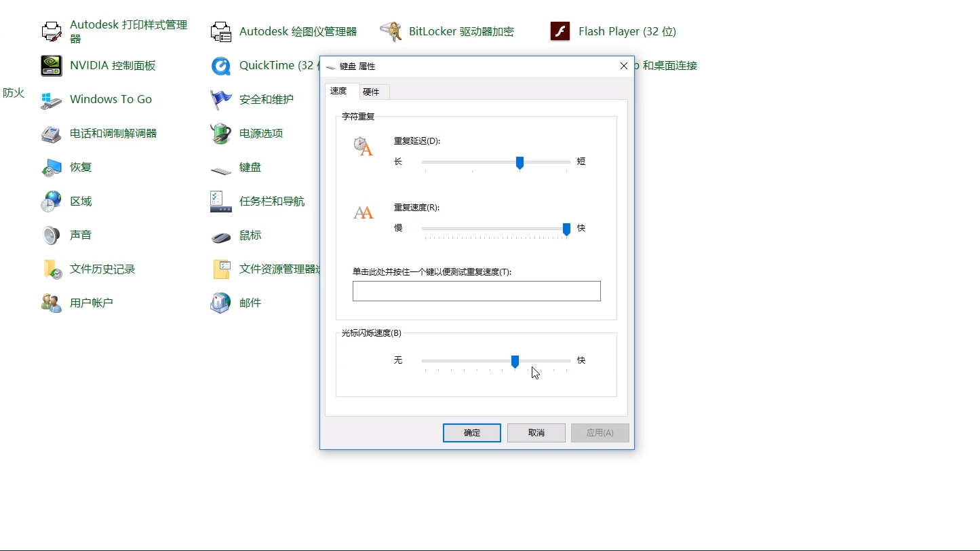The height and width of the screenshot is (551, 980).
Task: Click the 和桌面连接 link behind dialog
Action: coord(667,65)
